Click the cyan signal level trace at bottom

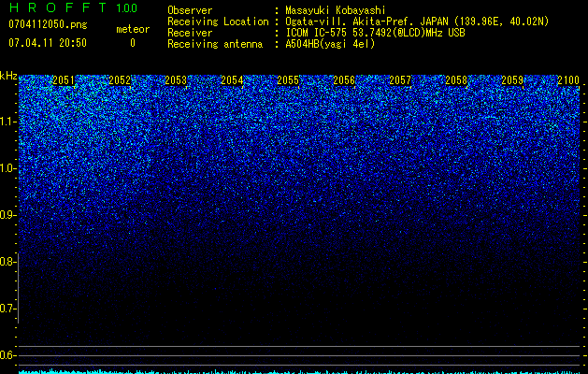299,372
